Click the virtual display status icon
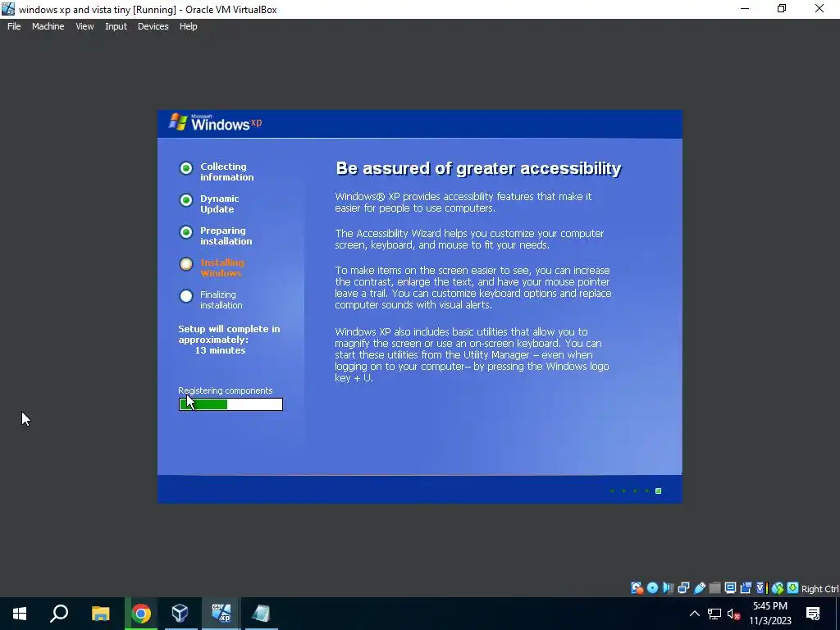This screenshot has width=840, height=630. pyautogui.click(x=730, y=588)
